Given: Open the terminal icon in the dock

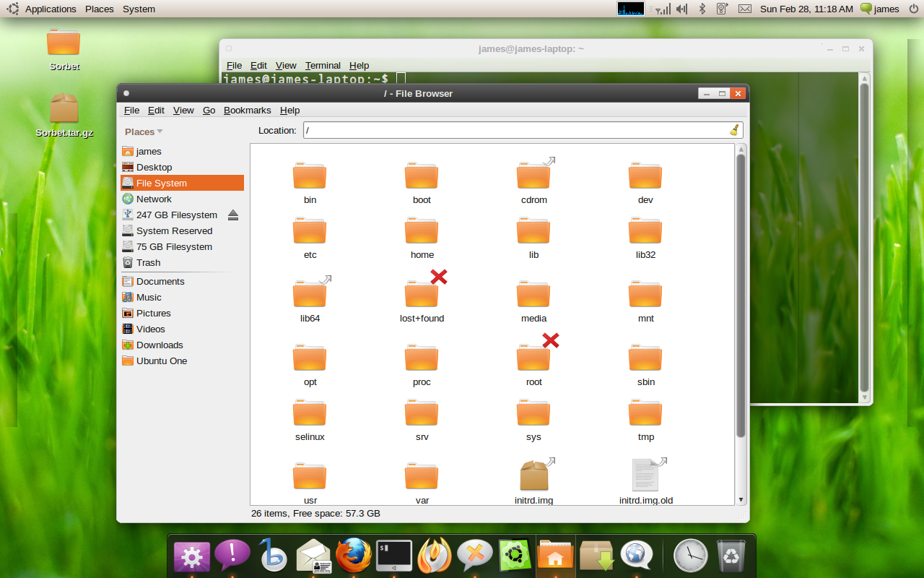Looking at the screenshot, I should click(x=393, y=556).
